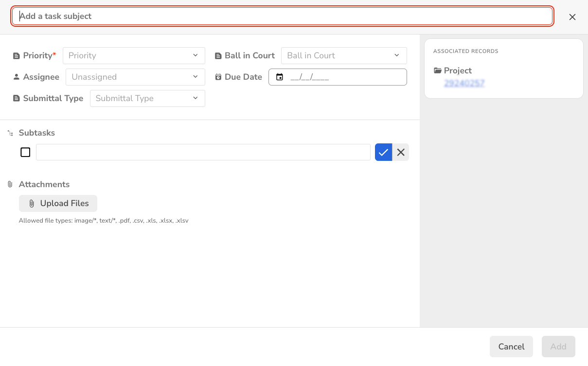Click the Subtasks hierarchy icon
Screen dimensions: 588x366
pos(10,133)
